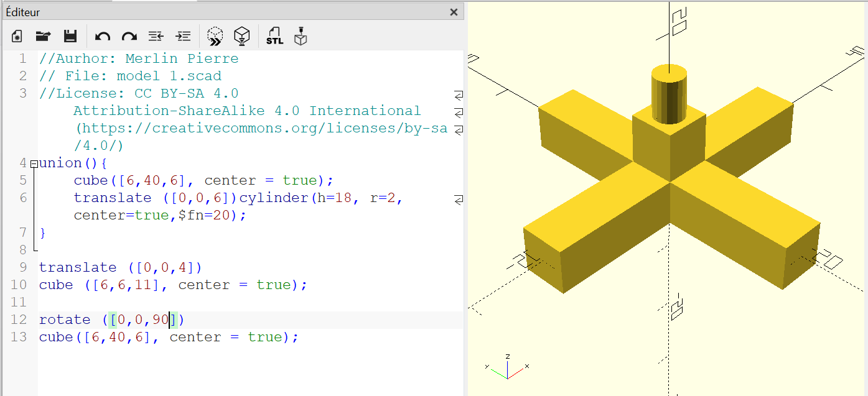Indent the selected code lines
The image size is (868, 396).
183,37
